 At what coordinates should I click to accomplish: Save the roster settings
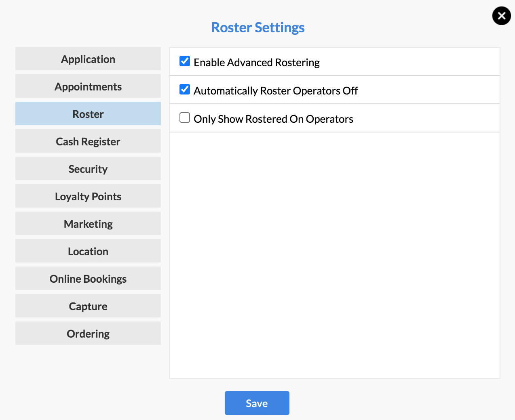click(257, 403)
